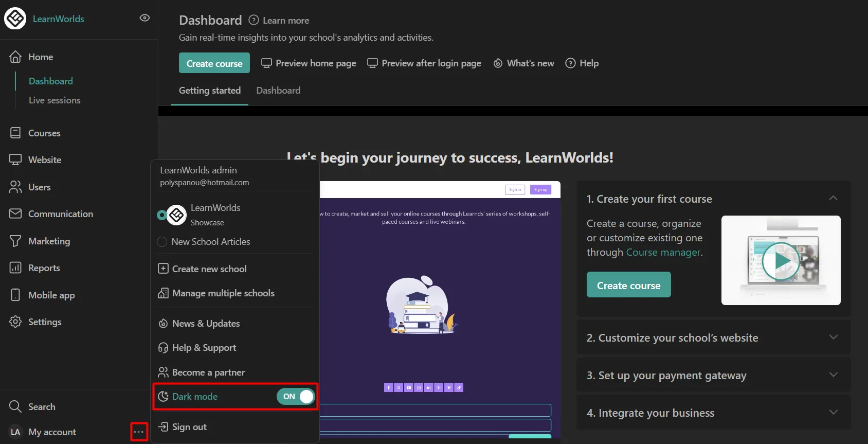Open the Marketing funnel icon

tap(15, 241)
